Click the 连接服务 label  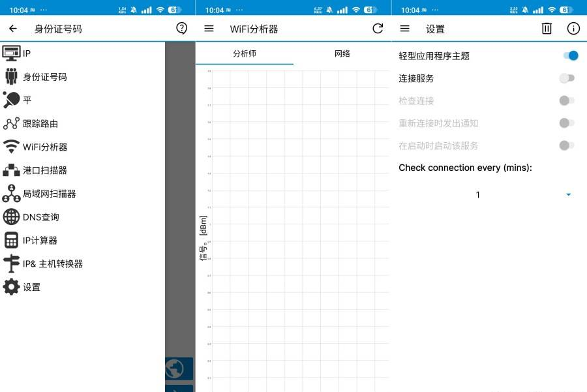(x=416, y=78)
